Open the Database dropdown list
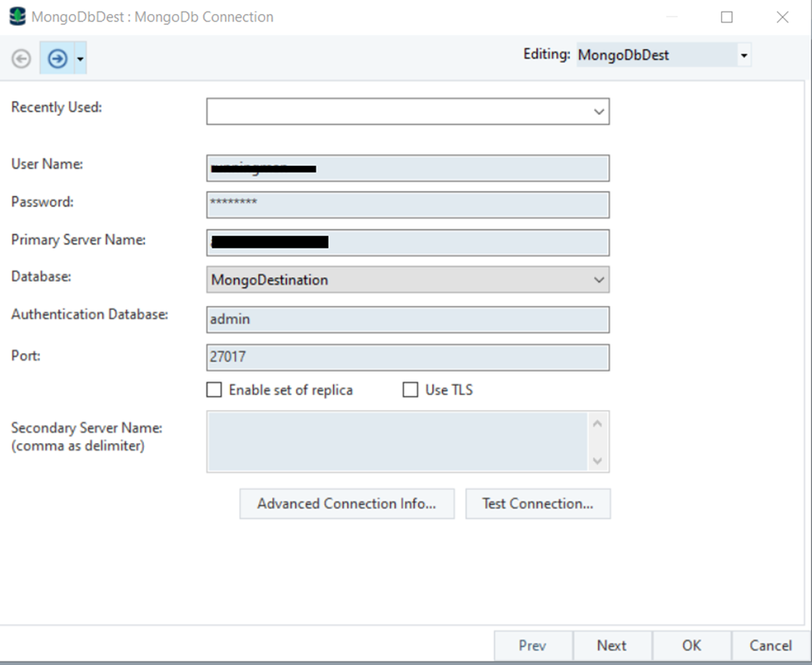 pyautogui.click(x=598, y=280)
